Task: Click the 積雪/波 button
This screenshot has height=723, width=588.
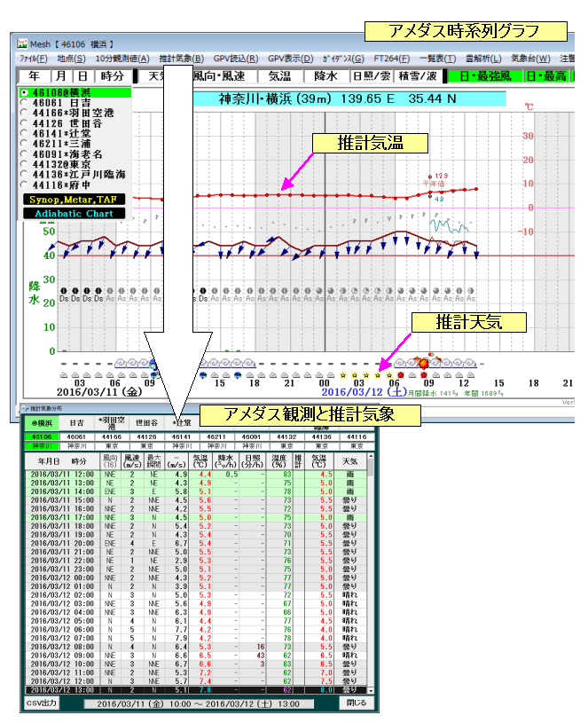Action: [x=418, y=76]
